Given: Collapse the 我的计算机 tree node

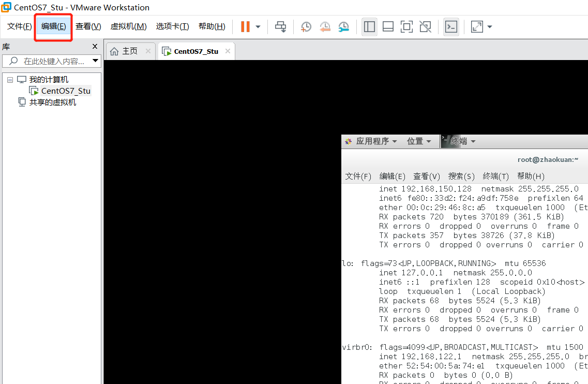Looking at the screenshot, I should point(10,80).
